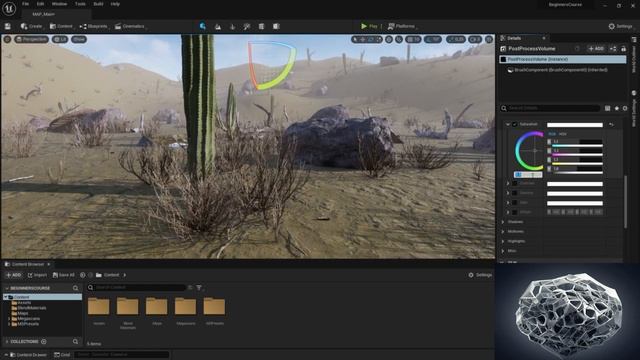
Task: Open the Platforms button menu
Action: point(402,26)
